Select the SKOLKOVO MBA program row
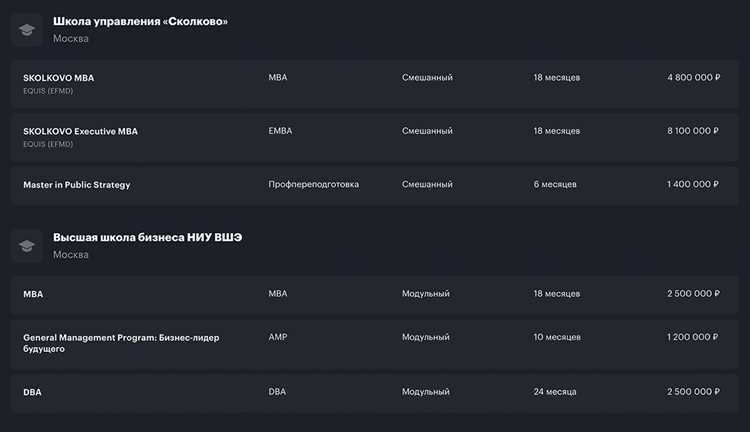The image size is (750, 432). (x=58, y=77)
